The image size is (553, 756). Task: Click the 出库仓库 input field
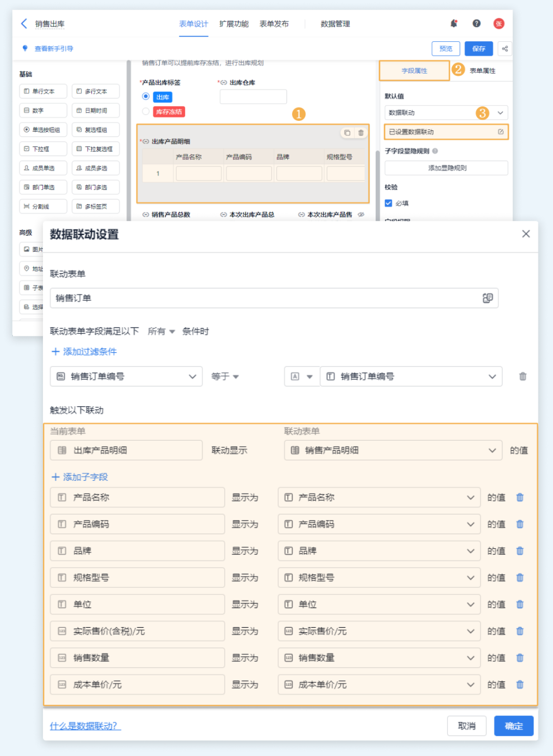(x=253, y=96)
